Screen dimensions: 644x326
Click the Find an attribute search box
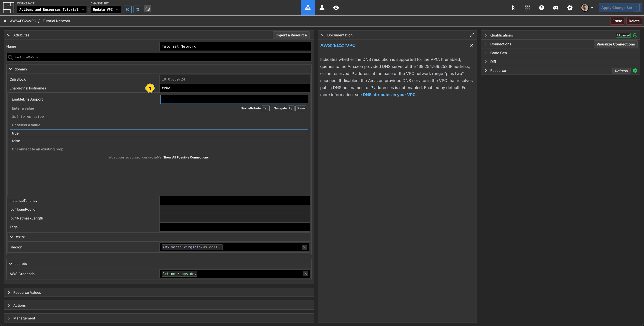(x=159, y=57)
